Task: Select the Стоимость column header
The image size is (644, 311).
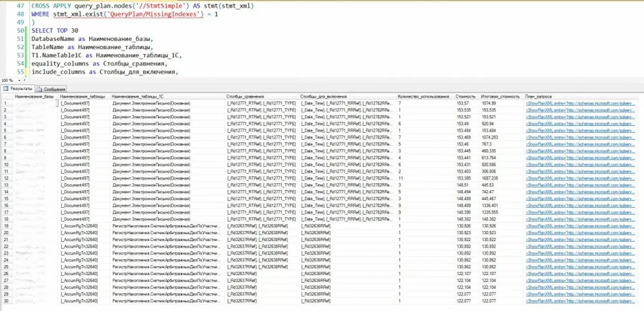Action: coord(466,96)
